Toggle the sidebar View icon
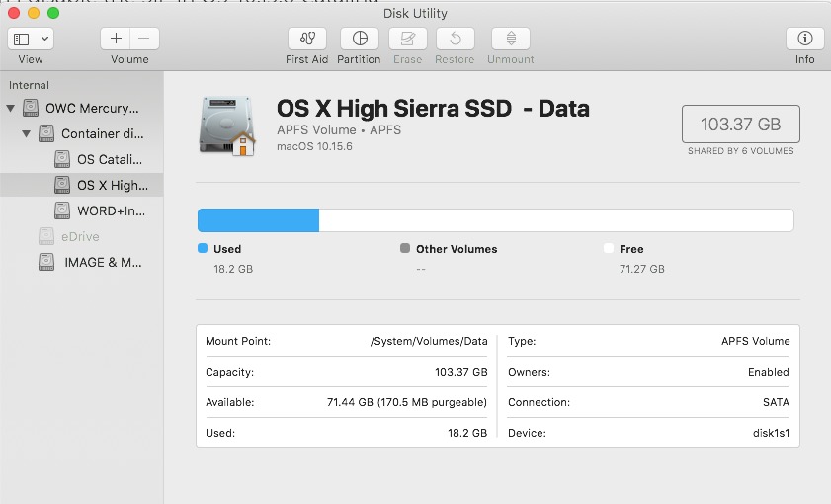The image size is (831, 504). tap(21, 39)
